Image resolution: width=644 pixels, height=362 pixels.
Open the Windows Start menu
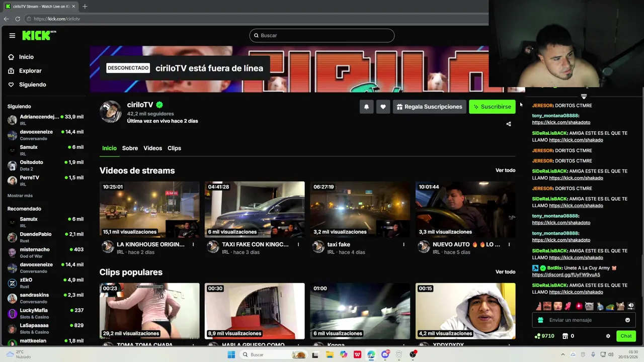point(231,354)
